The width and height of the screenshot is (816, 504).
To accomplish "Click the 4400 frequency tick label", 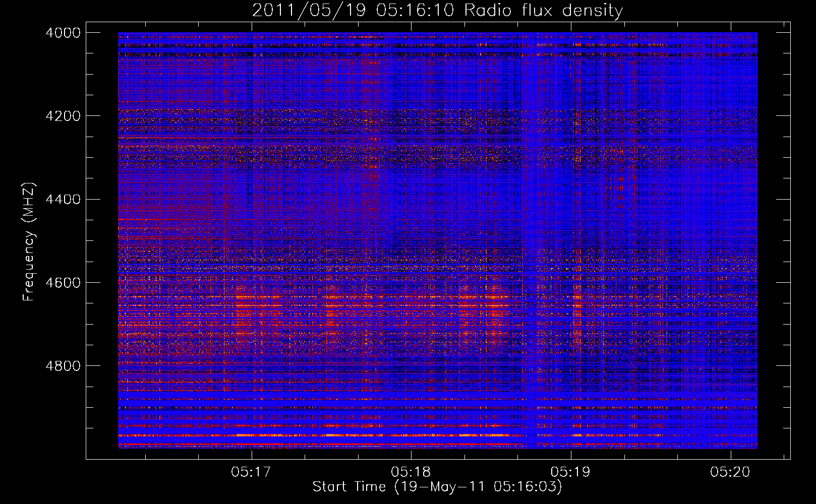I will [x=63, y=200].
